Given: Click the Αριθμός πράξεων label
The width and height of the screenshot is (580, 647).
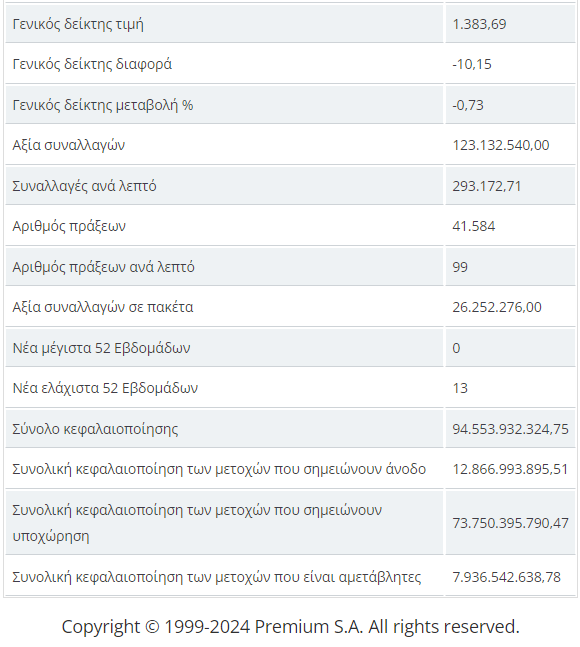Looking at the screenshot, I should click(x=69, y=226).
